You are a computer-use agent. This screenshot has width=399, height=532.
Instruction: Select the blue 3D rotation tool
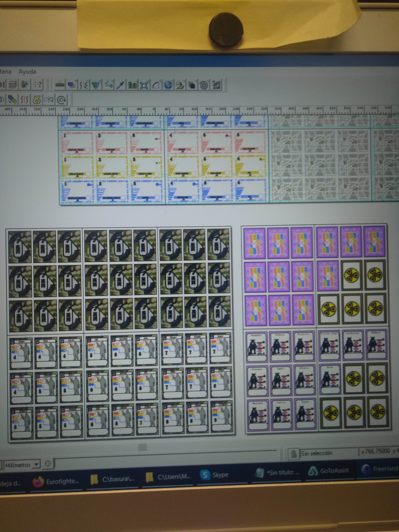pyautogui.click(x=168, y=85)
